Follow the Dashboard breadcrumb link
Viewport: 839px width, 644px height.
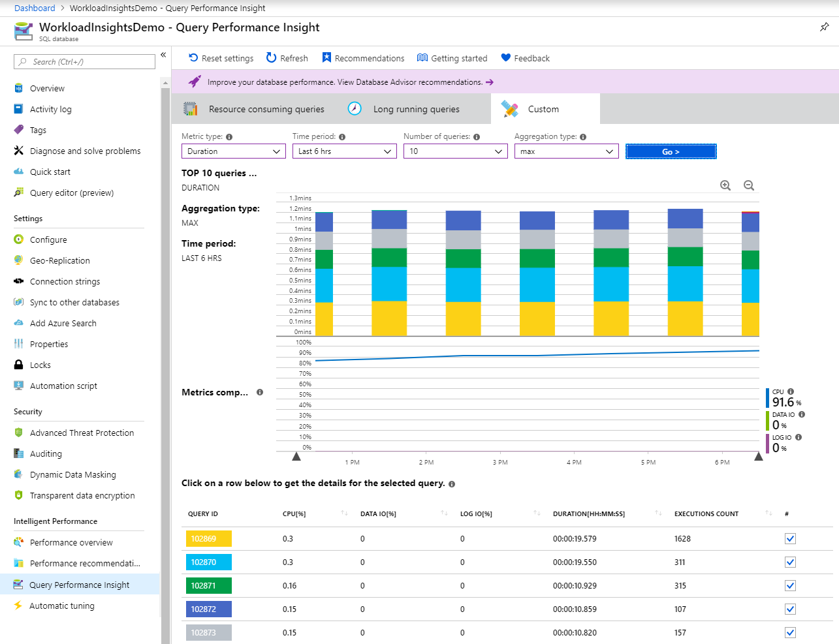[35, 8]
